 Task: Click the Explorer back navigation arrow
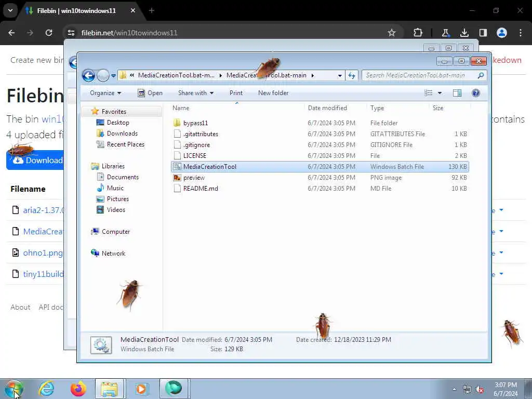coord(88,75)
